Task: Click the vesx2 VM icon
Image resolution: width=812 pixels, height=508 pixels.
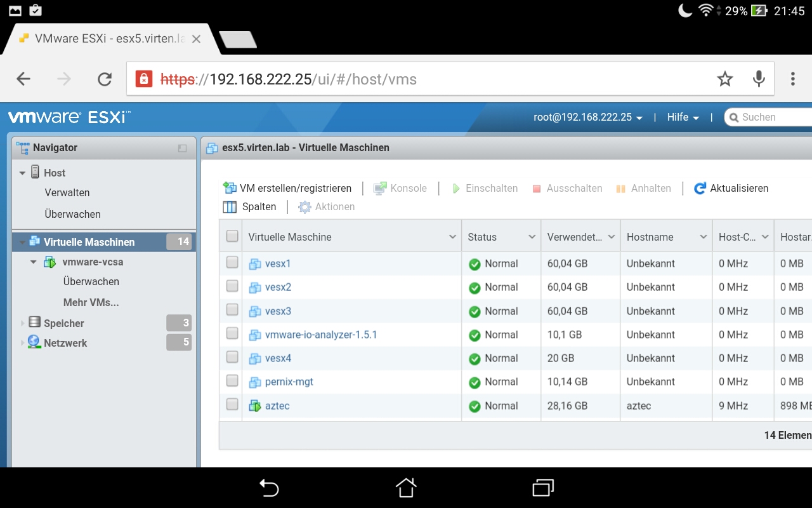Action: point(255,287)
